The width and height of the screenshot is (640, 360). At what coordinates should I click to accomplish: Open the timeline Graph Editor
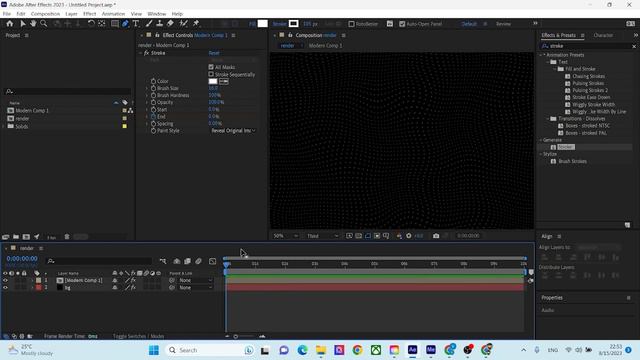point(213,261)
